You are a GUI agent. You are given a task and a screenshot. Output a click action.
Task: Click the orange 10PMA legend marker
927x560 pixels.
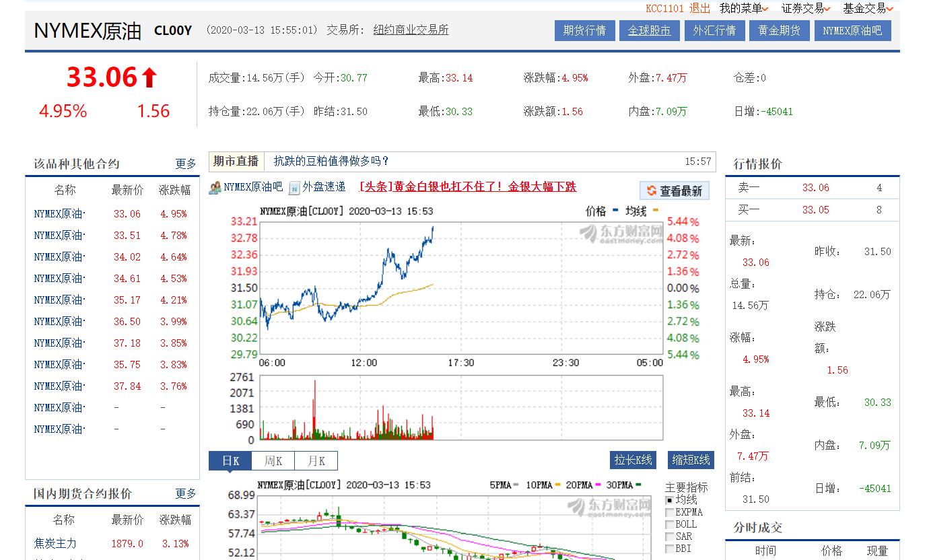556,485
